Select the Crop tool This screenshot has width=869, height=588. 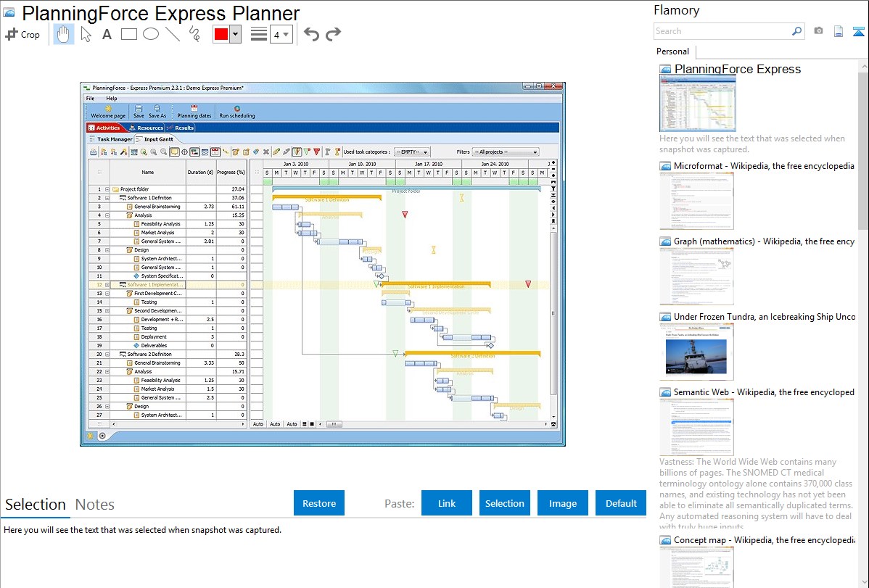pyautogui.click(x=22, y=34)
